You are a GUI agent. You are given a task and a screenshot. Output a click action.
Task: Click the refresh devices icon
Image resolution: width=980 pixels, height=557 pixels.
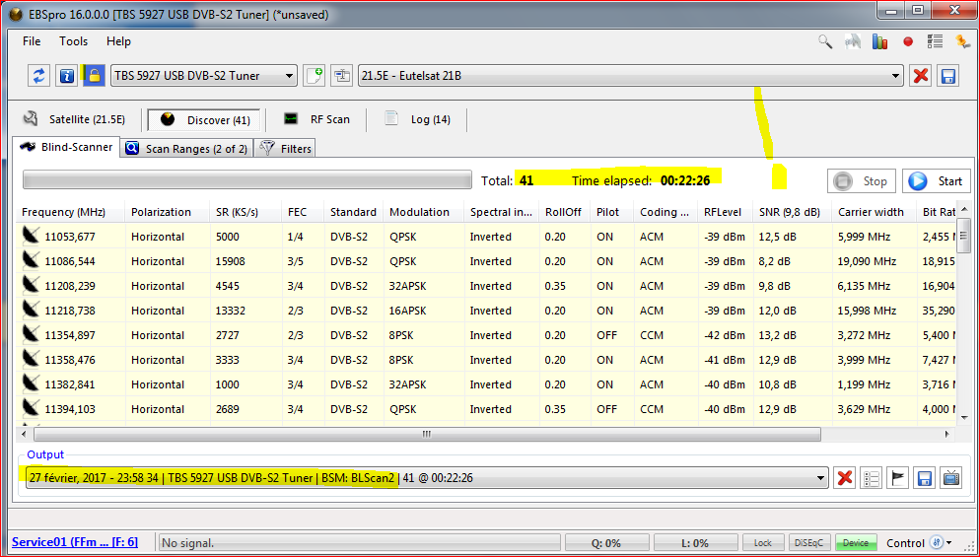(x=39, y=76)
